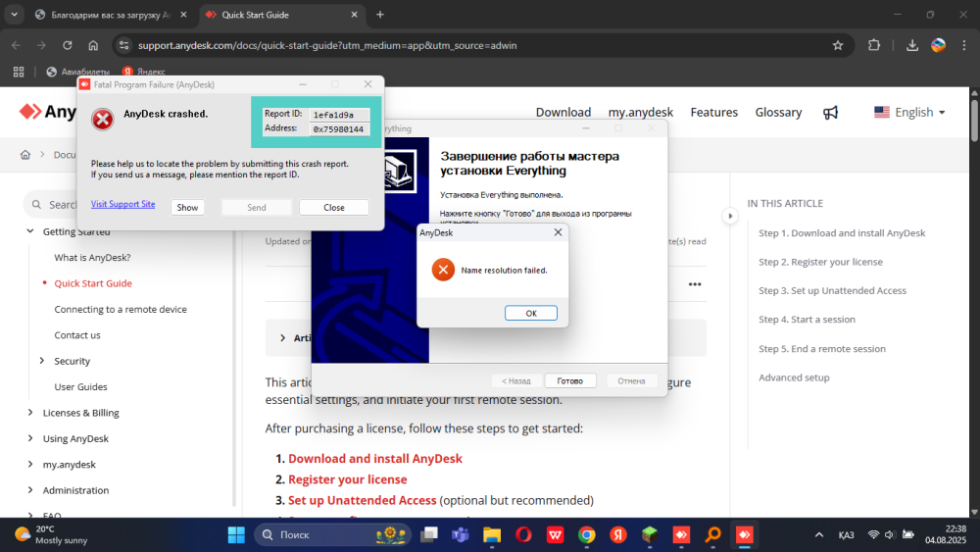Open Minecraft block icon in the taskbar

pyautogui.click(x=650, y=535)
